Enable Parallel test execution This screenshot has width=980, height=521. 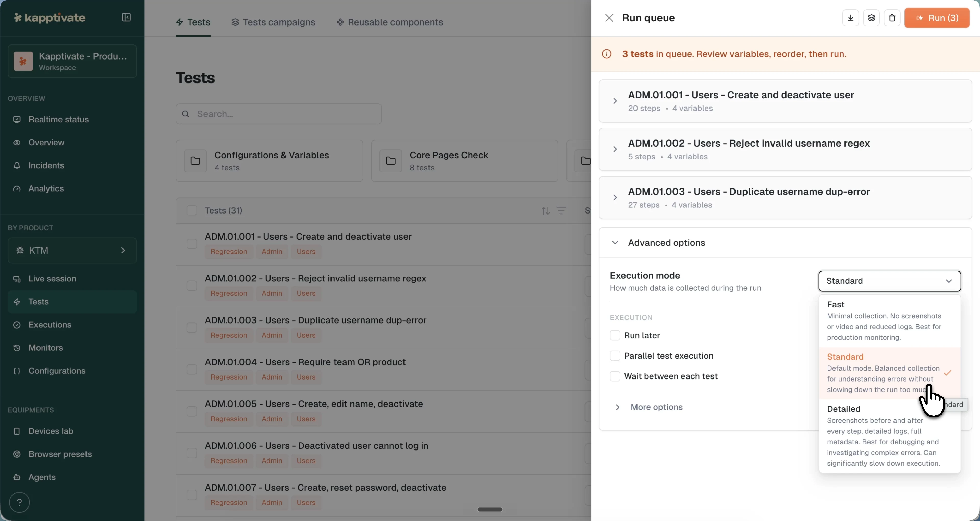pyautogui.click(x=615, y=356)
